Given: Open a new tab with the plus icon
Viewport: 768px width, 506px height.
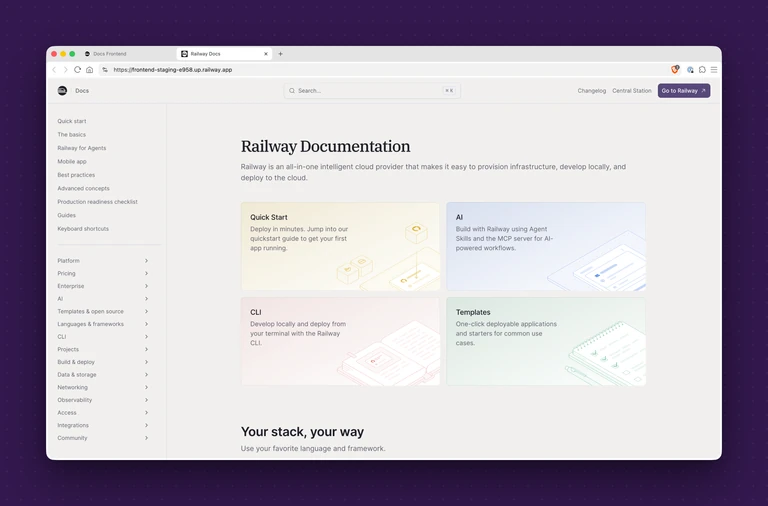Looking at the screenshot, I should point(281,54).
